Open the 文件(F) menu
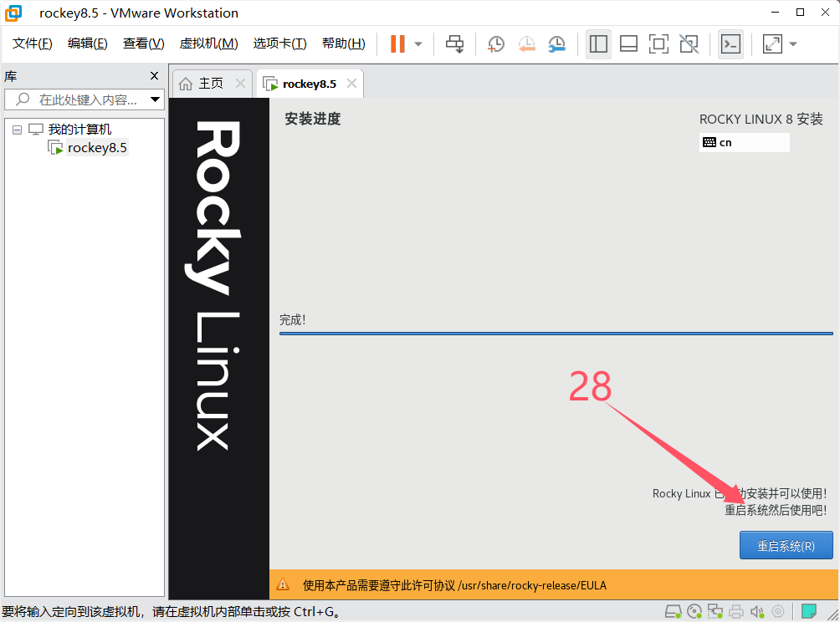Viewport: 840px width, 622px height. (x=33, y=43)
